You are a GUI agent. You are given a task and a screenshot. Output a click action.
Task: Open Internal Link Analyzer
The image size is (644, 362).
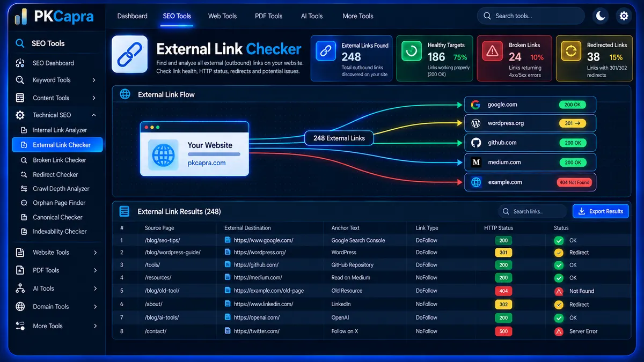(x=60, y=130)
